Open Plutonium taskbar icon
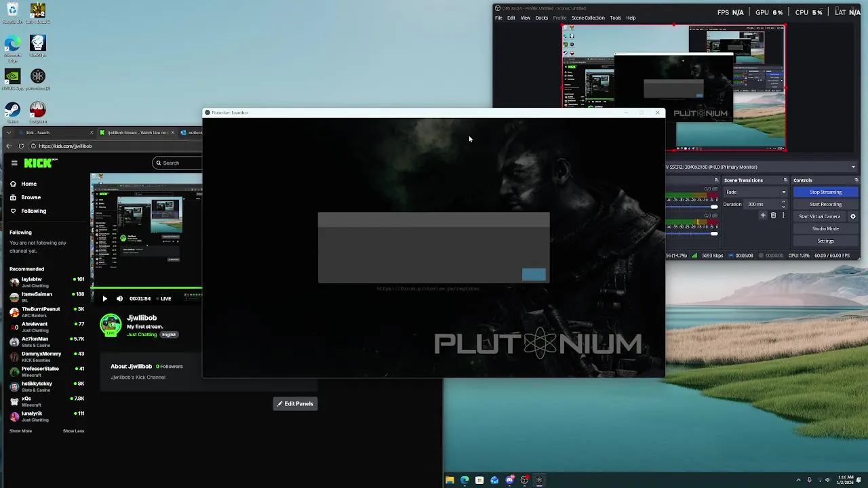 click(539, 480)
